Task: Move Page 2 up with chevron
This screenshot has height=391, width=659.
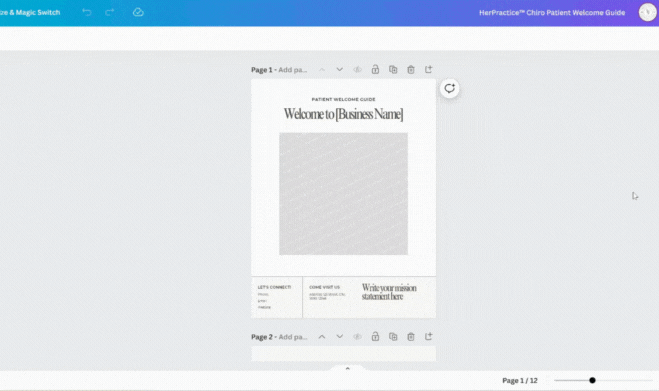Action: (x=322, y=336)
